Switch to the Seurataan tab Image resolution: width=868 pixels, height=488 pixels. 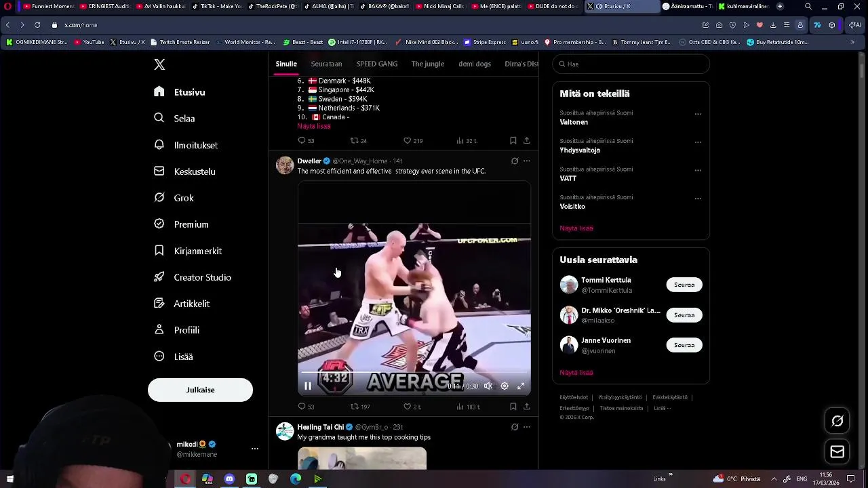(x=326, y=64)
